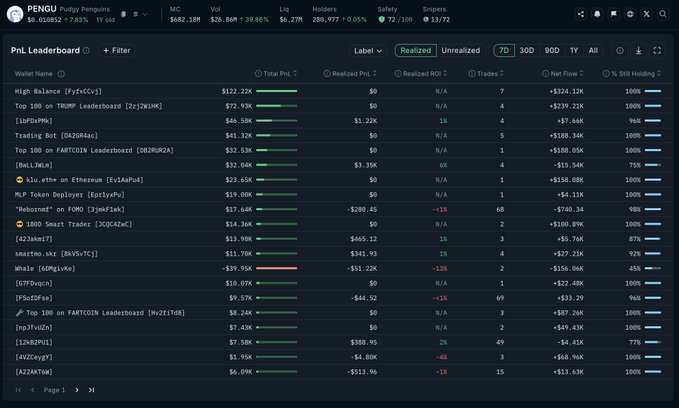Click the wrench icon beside [Hv2fiTd8] wallet
Screen dimensions: 679x408
tap(19, 313)
